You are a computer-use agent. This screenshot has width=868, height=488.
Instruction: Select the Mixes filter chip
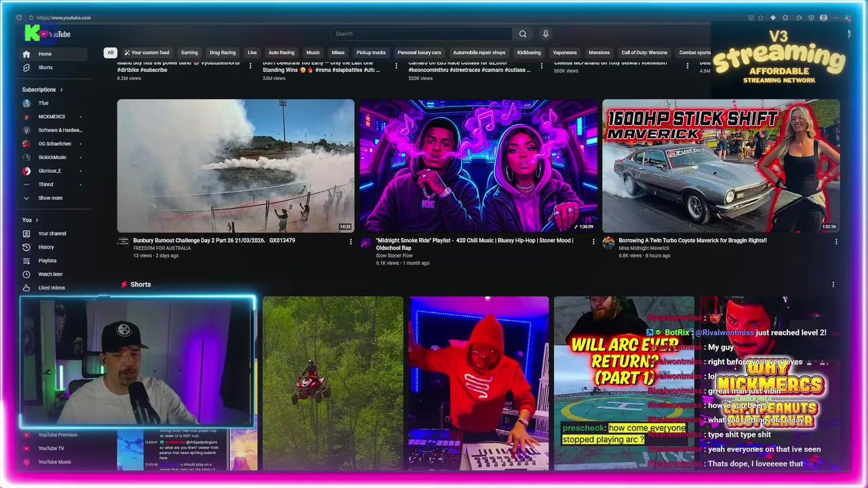tap(338, 53)
